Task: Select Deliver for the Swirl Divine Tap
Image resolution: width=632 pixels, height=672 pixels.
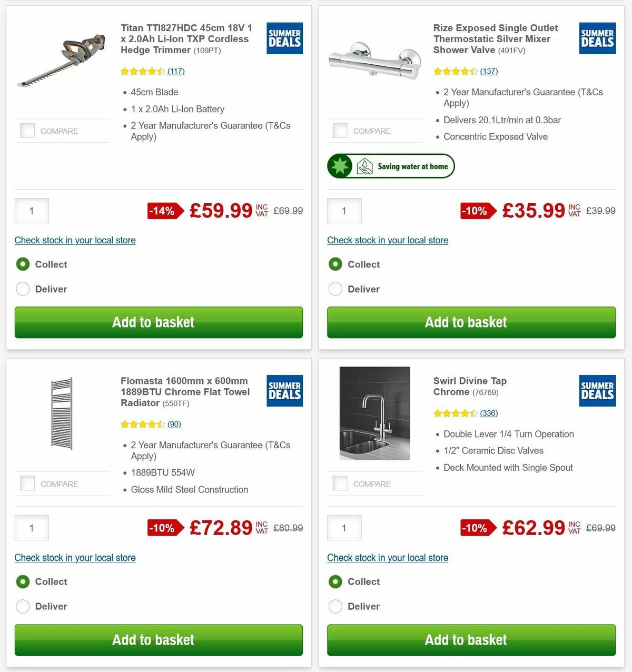Action: (335, 606)
